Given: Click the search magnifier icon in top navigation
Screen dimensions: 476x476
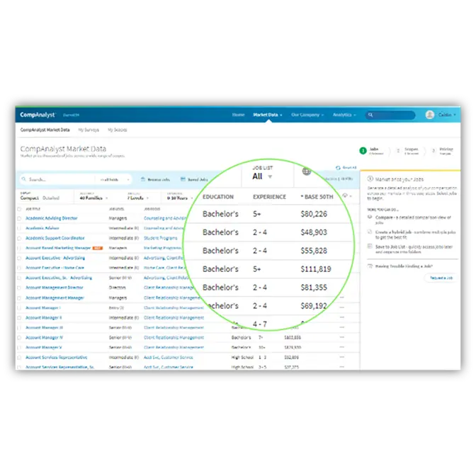Looking at the screenshot, I should click(x=371, y=115).
